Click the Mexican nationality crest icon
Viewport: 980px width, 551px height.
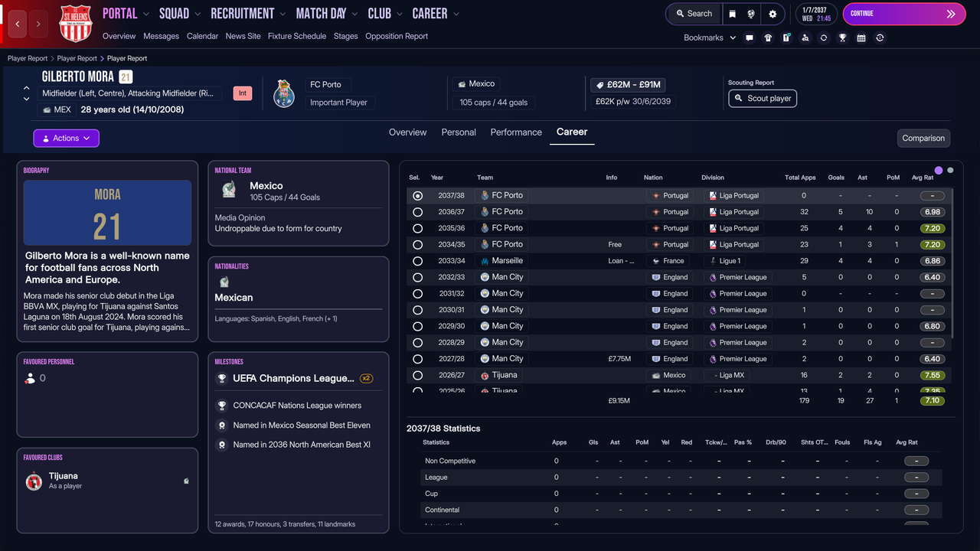(x=224, y=282)
